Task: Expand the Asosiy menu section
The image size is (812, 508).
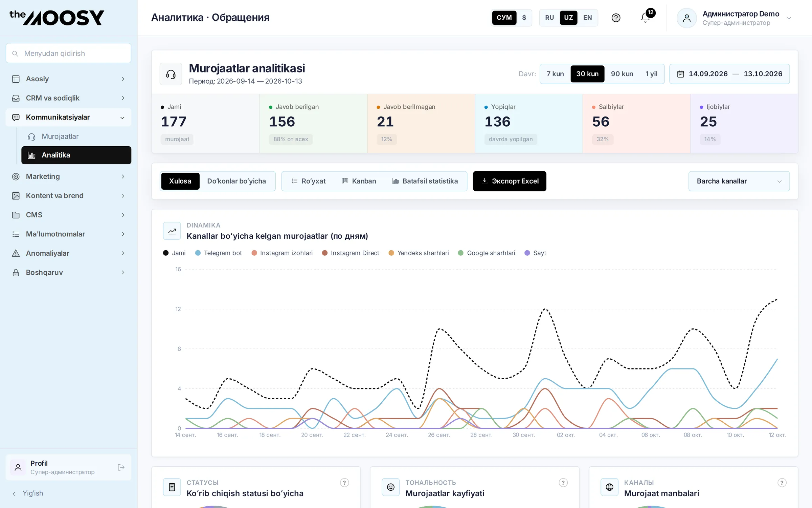Action: (x=68, y=79)
